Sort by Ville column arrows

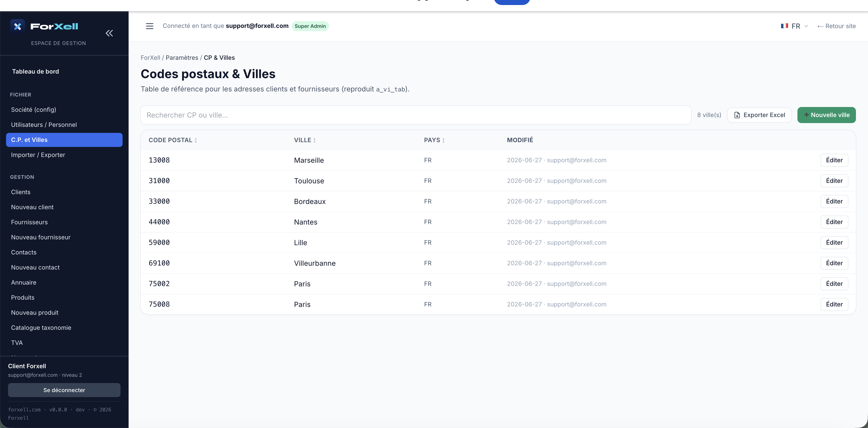coord(314,140)
